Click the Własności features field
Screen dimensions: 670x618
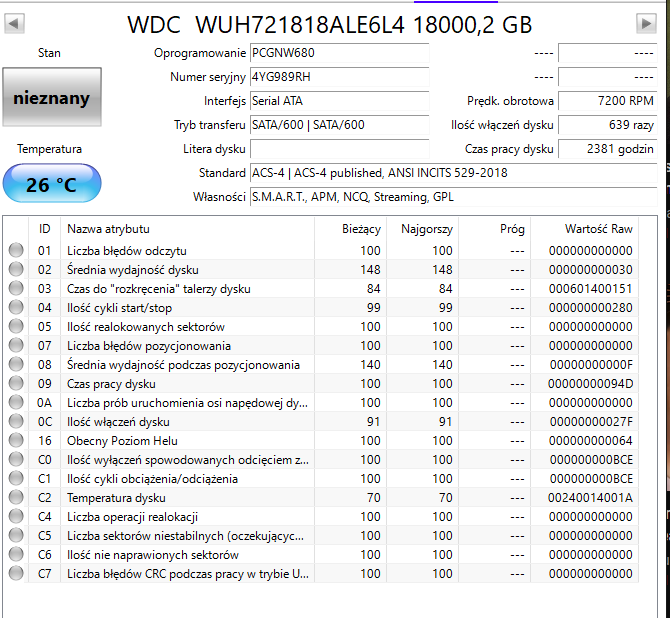coord(453,197)
